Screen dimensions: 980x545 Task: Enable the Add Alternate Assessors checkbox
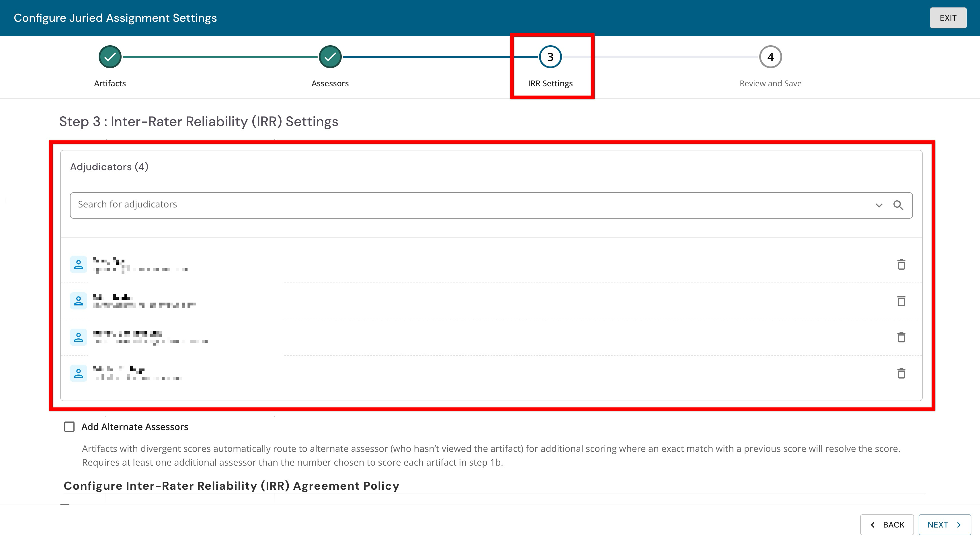pos(69,427)
